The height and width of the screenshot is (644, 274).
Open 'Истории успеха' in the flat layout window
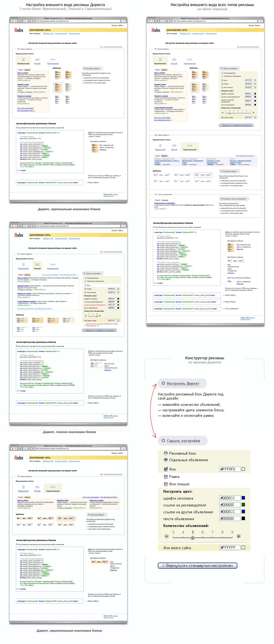pos(74,238)
